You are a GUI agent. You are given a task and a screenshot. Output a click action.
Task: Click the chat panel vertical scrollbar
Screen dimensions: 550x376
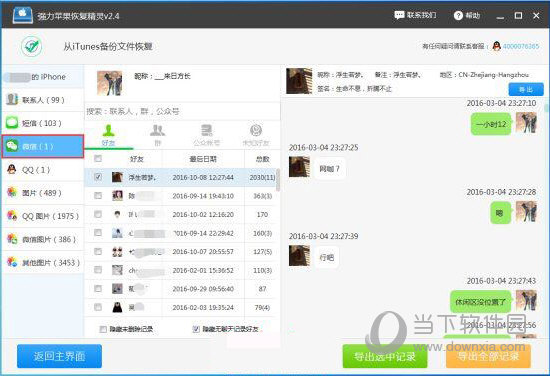[546, 107]
